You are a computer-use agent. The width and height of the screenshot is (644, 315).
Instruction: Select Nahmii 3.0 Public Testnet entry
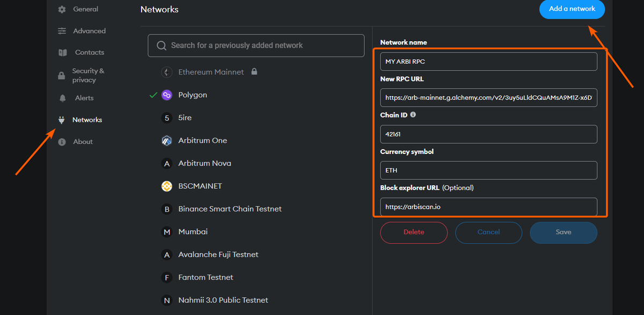point(223,300)
